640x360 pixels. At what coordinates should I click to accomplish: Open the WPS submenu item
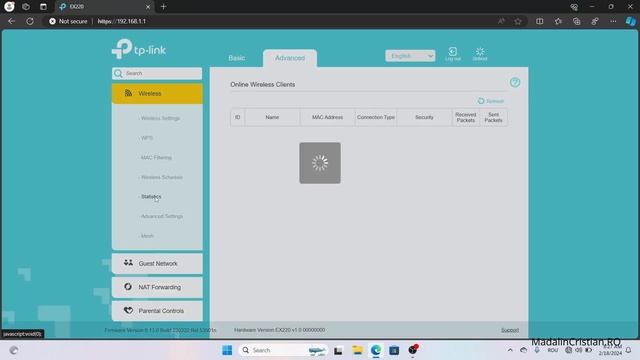(146, 138)
